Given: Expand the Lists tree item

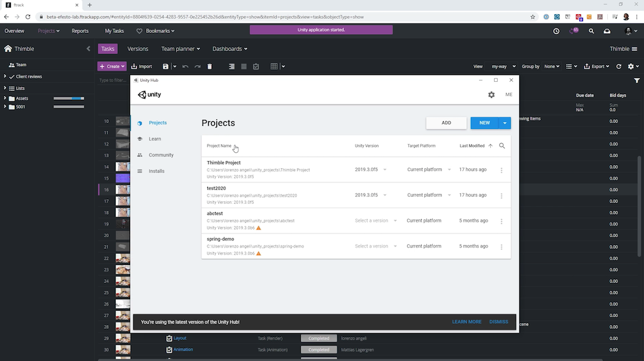Looking at the screenshot, I should click(x=5, y=88).
